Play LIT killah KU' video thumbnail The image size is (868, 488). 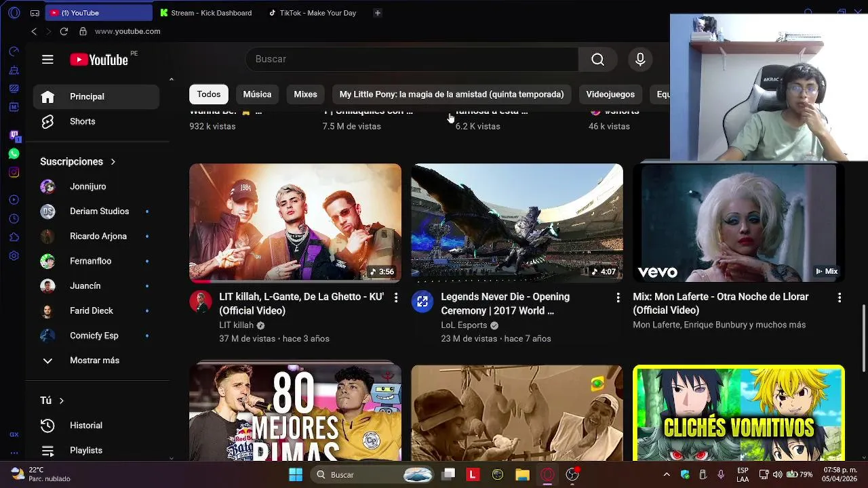click(295, 223)
